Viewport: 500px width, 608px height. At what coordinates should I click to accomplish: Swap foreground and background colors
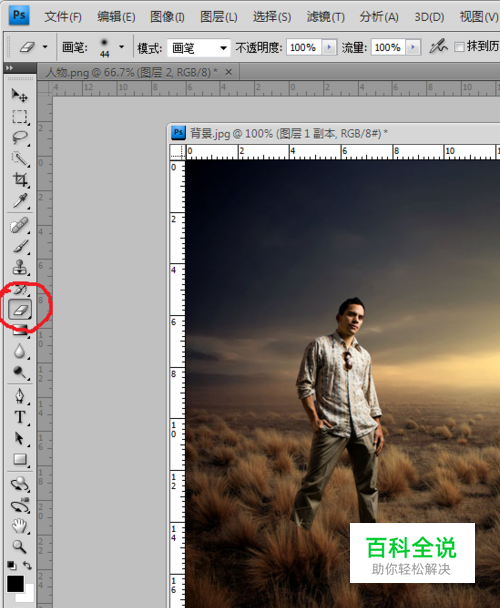click(27, 565)
